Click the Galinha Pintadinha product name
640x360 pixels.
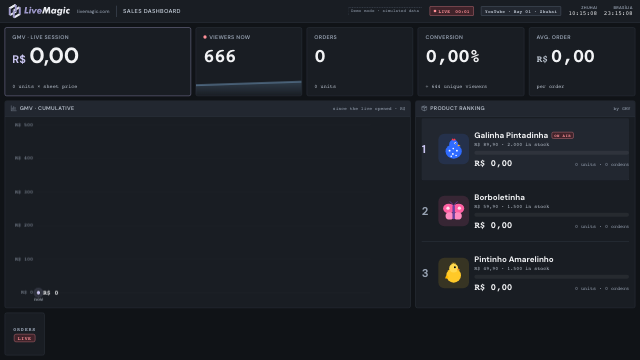coord(511,135)
